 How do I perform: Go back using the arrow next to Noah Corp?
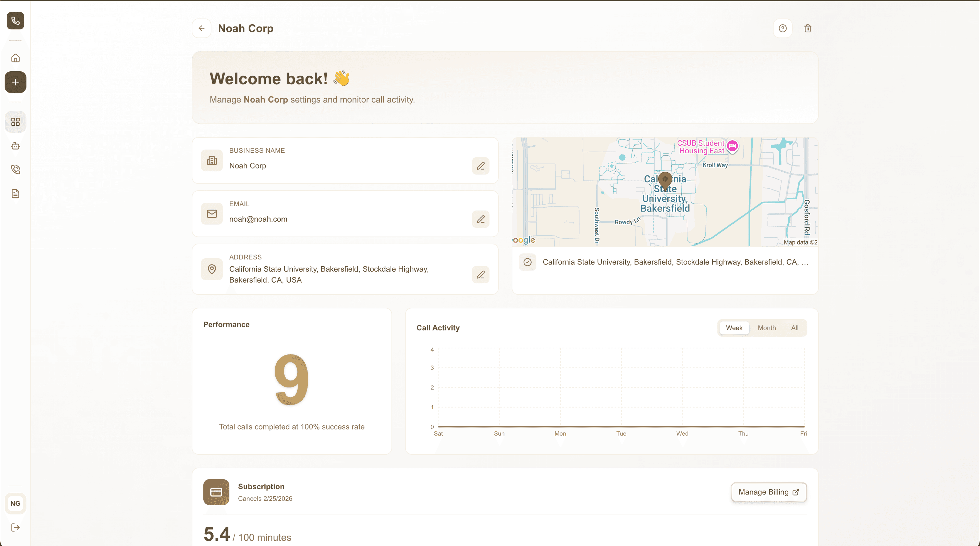(201, 28)
